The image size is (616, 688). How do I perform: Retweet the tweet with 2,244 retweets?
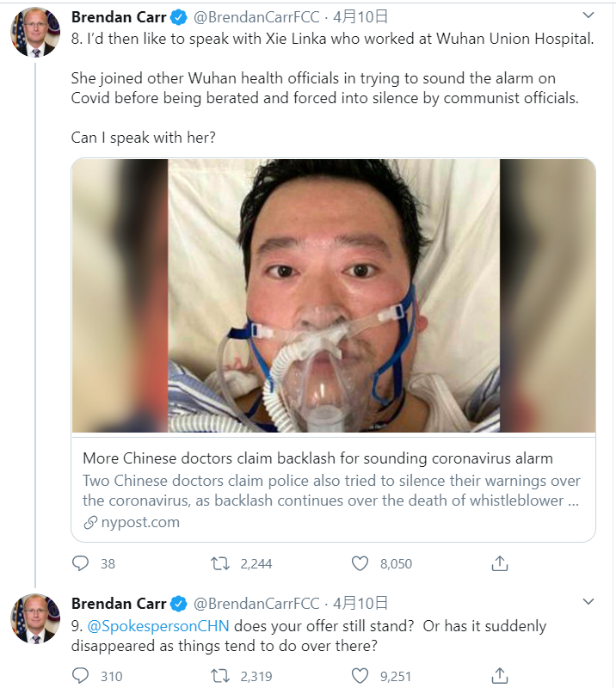[221, 564]
